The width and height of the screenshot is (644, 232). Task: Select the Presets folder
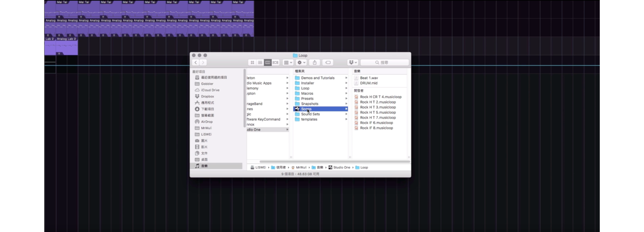320,99
